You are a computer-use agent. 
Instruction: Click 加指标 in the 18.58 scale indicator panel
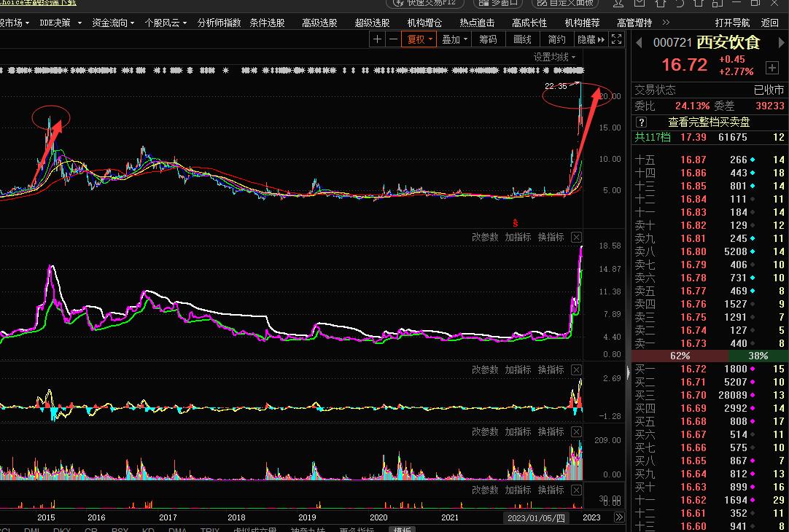coord(518,237)
